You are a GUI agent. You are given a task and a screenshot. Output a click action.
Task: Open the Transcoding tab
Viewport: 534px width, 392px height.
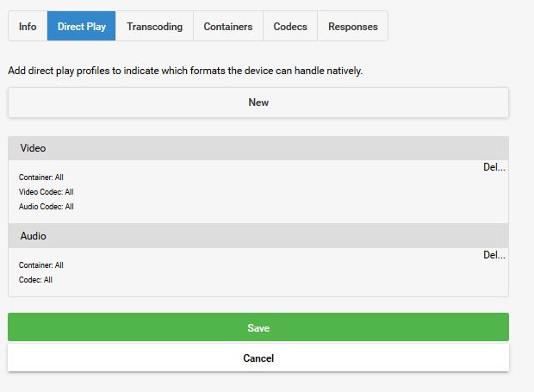154,27
